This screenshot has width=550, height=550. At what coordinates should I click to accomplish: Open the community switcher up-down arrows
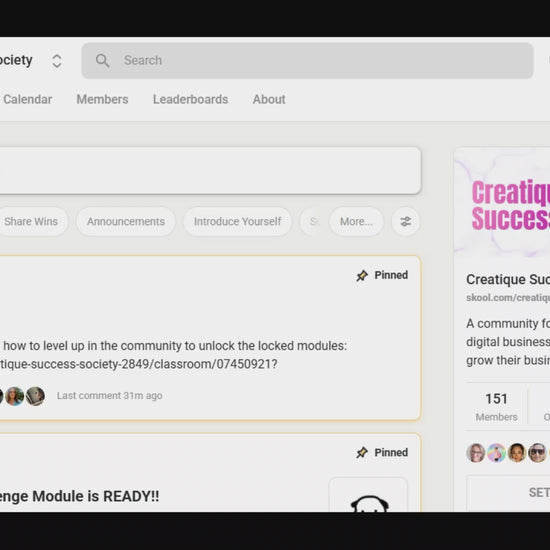coord(57,61)
